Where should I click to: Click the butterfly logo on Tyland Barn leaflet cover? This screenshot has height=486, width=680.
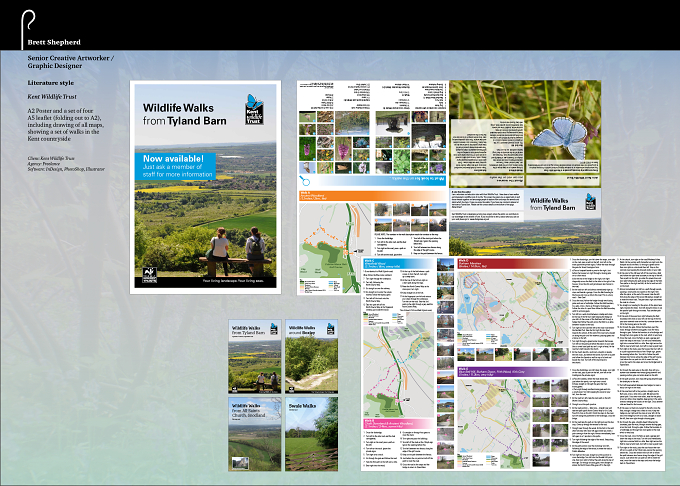pos(274,328)
